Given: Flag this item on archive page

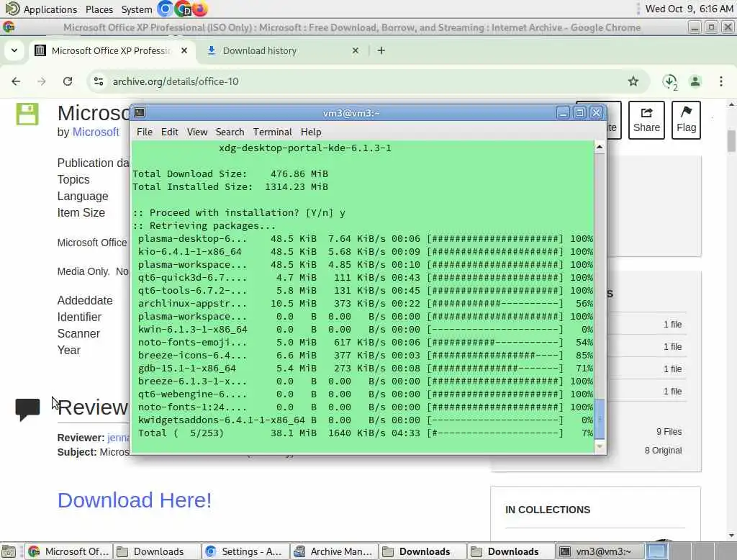Looking at the screenshot, I should 686,120.
